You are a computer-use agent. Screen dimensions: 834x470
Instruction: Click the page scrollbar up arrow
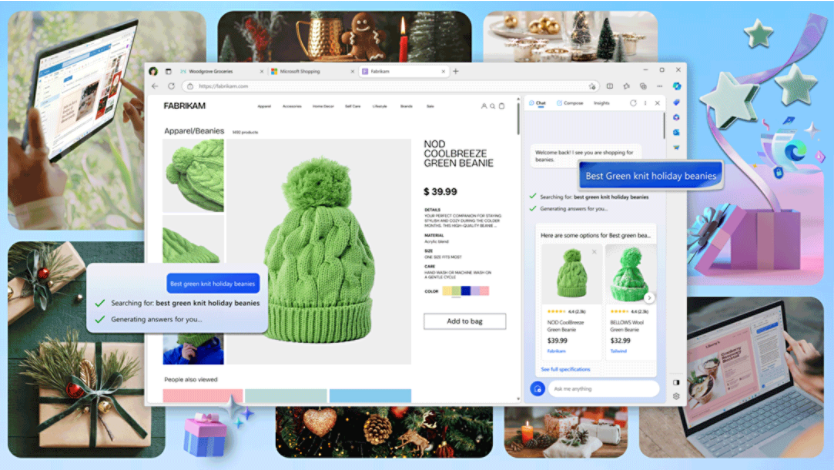click(518, 99)
